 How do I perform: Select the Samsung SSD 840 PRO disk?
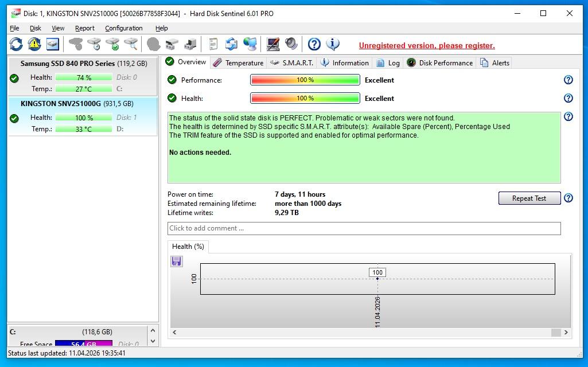(83, 76)
